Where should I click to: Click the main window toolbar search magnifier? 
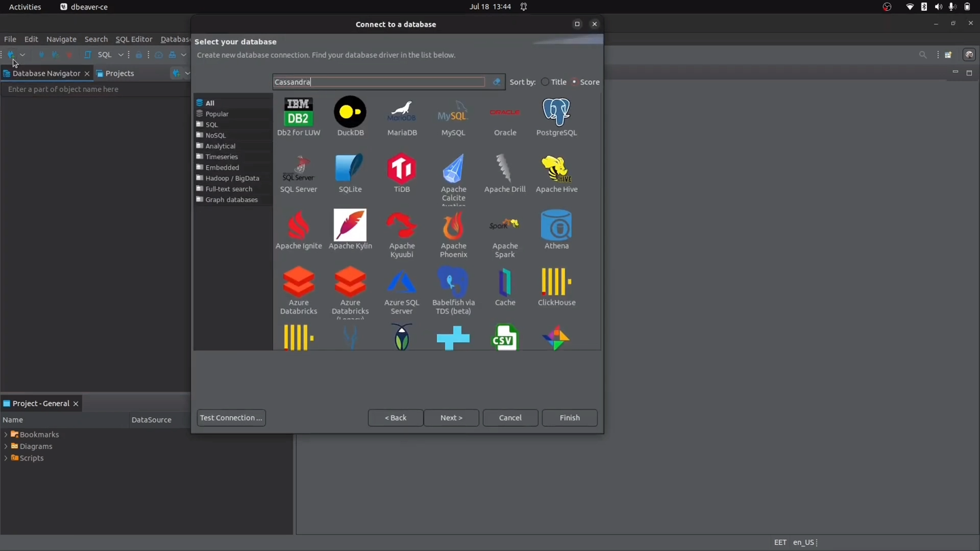[x=923, y=55]
